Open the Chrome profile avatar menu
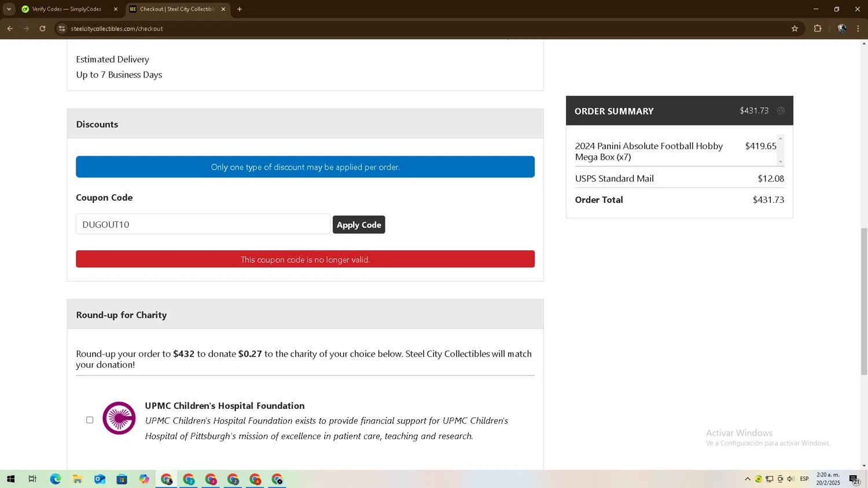 point(842,28)
